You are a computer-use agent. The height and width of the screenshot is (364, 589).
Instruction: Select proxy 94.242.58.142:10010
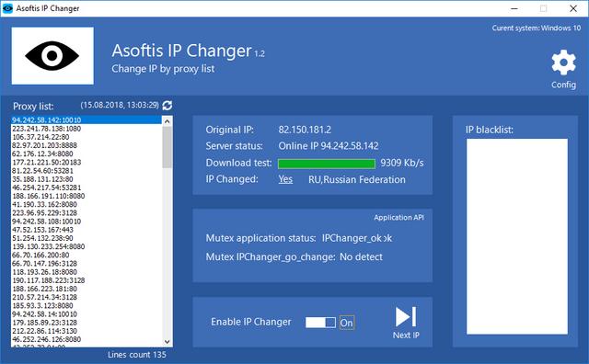pyautogui.click(x=87, y=120)
